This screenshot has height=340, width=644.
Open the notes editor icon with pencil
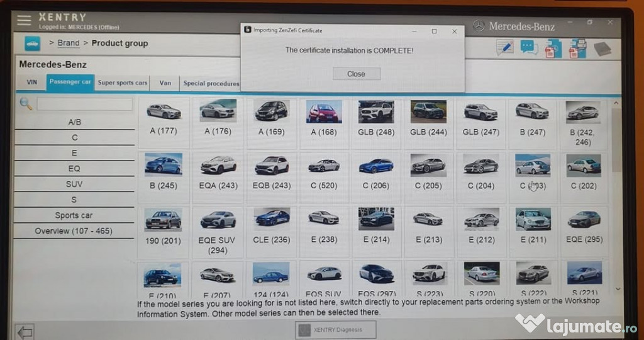click(x=504, y=47)
